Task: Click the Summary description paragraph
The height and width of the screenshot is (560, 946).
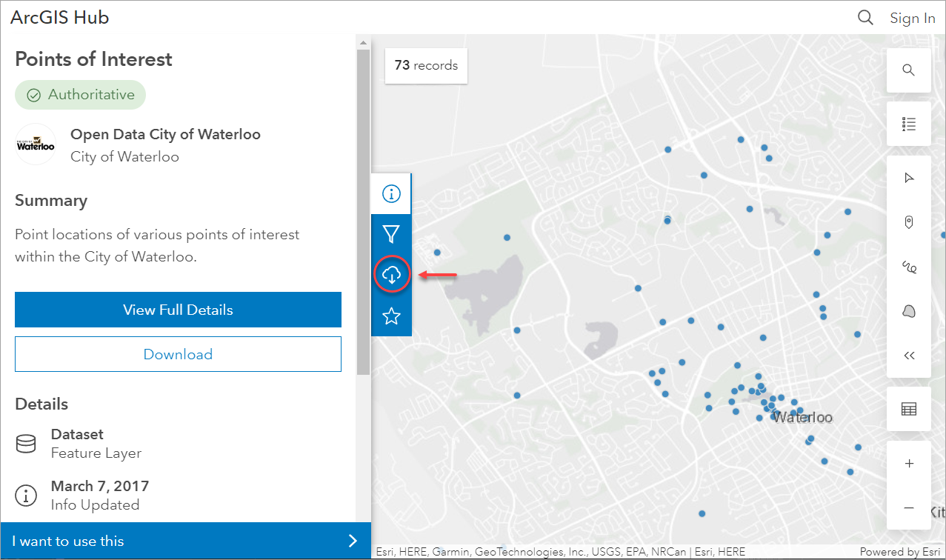Action: [157, 246]
